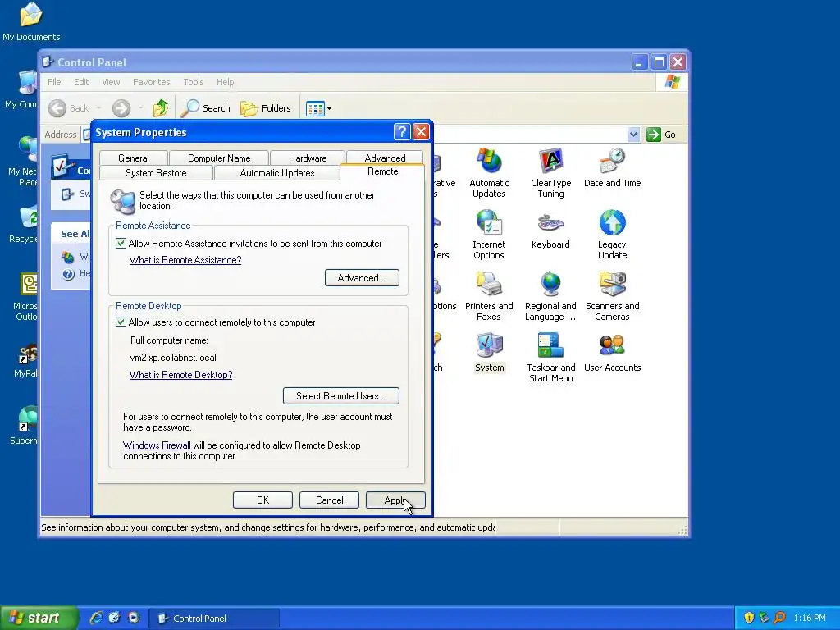Uncheck Allow users to connect remotely checkbox

[x=121, y=322]
